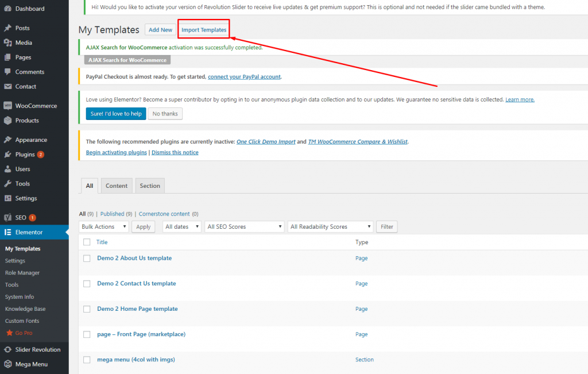This screenshot has height=374, width=588.
Task: Click the Elementor logo icon
Action: [7, 232]
